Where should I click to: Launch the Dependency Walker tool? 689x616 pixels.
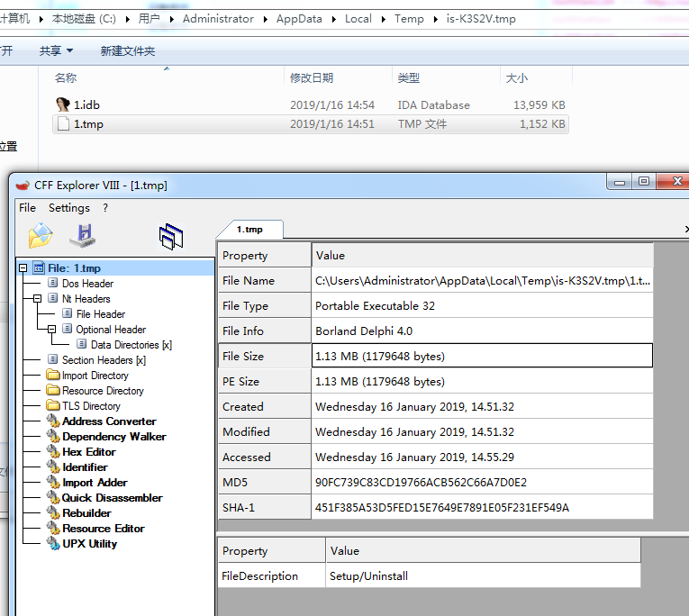(114, 437)
